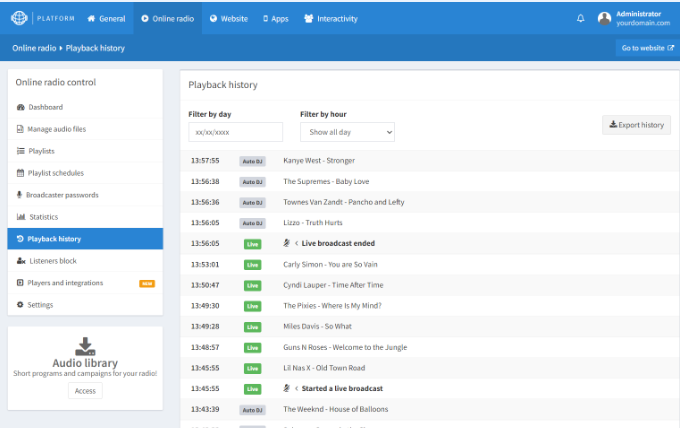Click yourdomain.com under Administrator

[x=643, y=23]
